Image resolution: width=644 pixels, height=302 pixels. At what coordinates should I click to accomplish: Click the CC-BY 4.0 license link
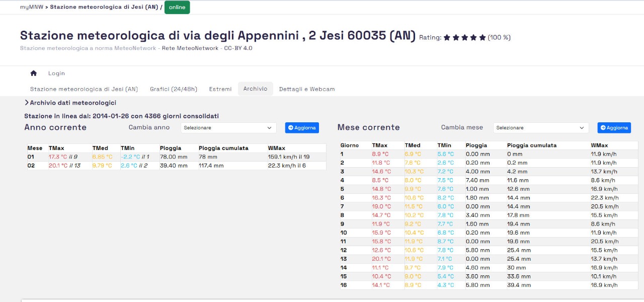pyautogui.click(x=239, y=48)
